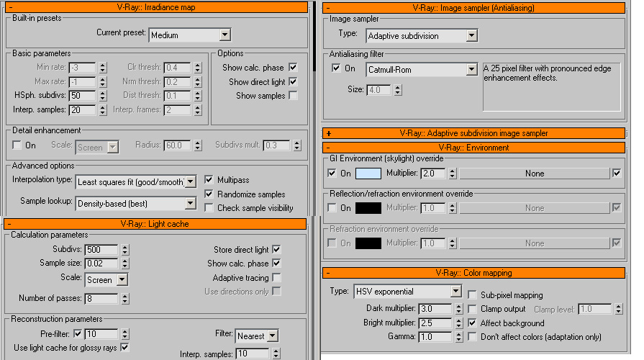The image size is (644, 360).
Task: Collapse the V-Ray:: Light cache rollout
Action: point(155,224)
